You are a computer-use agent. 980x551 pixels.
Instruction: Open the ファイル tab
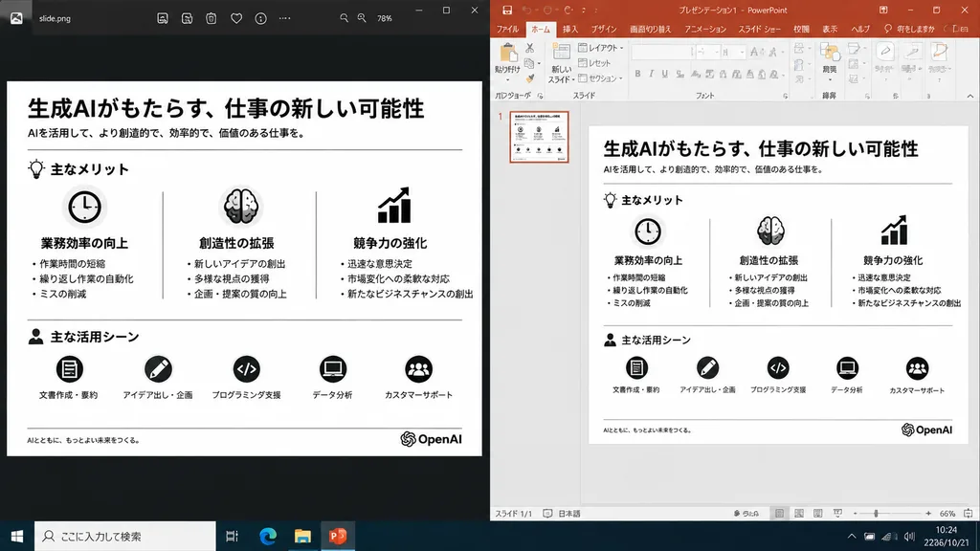click(507, 30)
